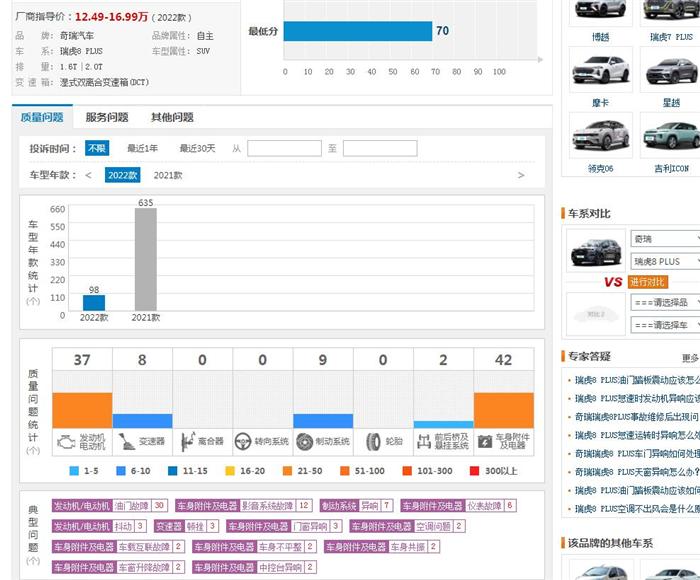Switch to the 质量问题 tab
Viewport: 700px width, 580px height.
click(x=42, y=117)
